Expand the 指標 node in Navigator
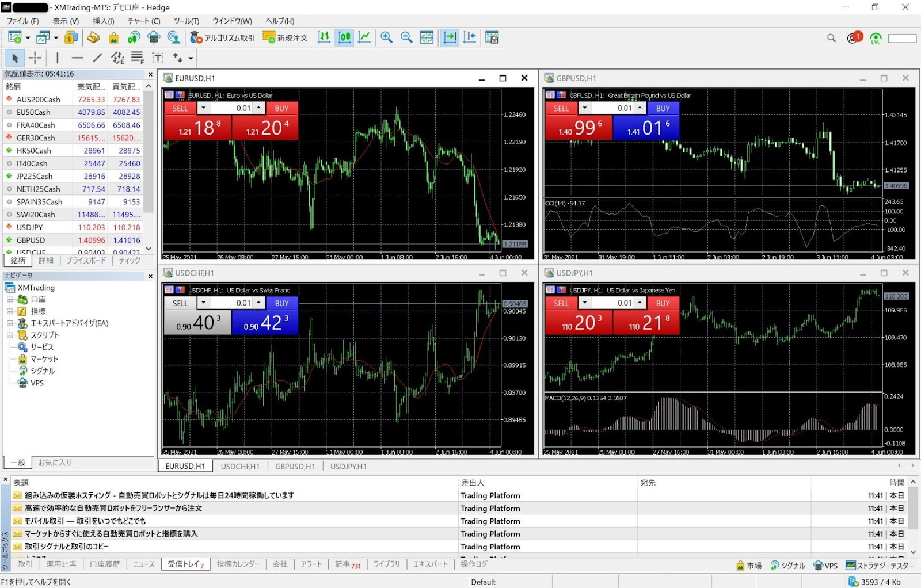The image size is (921, 588). click(x=10, y=311)
